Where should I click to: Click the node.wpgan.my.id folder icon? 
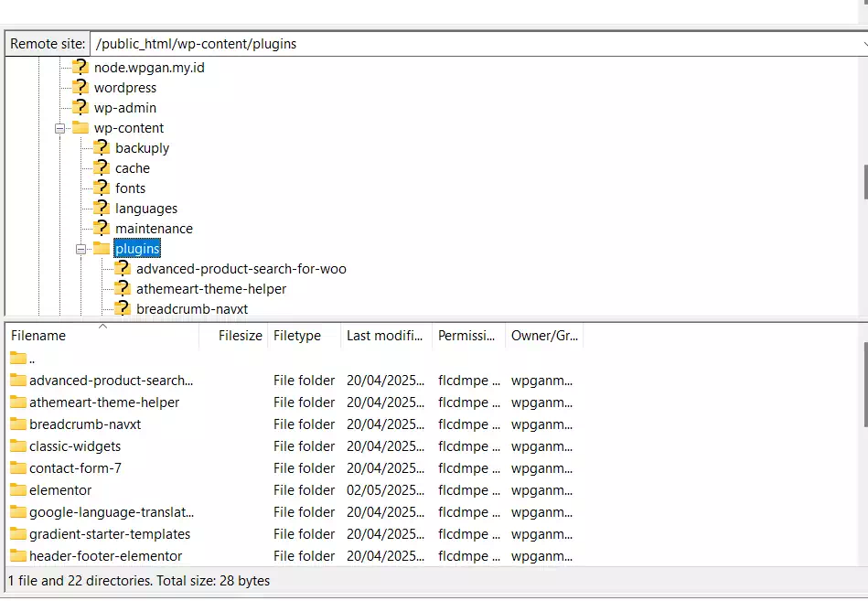80,67
